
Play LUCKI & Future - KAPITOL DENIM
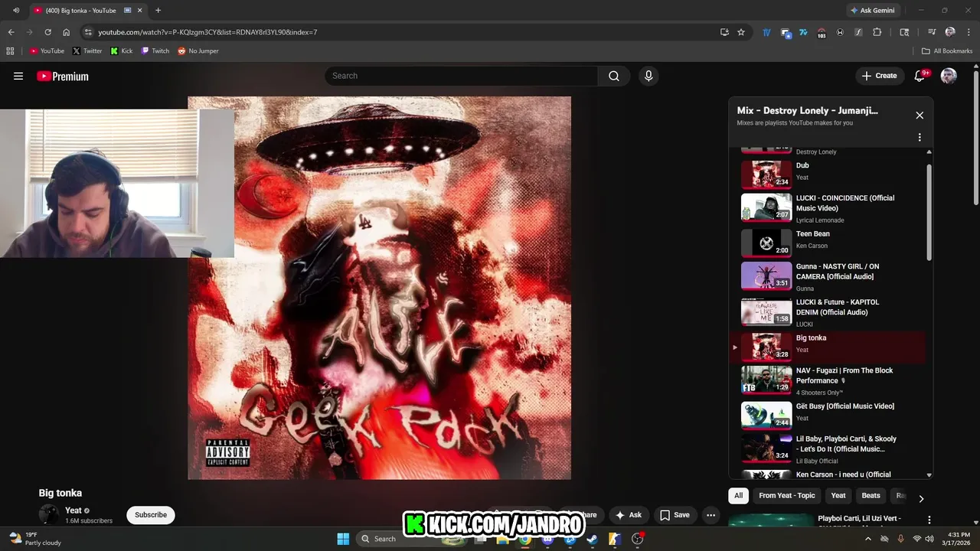click(832, 312)
